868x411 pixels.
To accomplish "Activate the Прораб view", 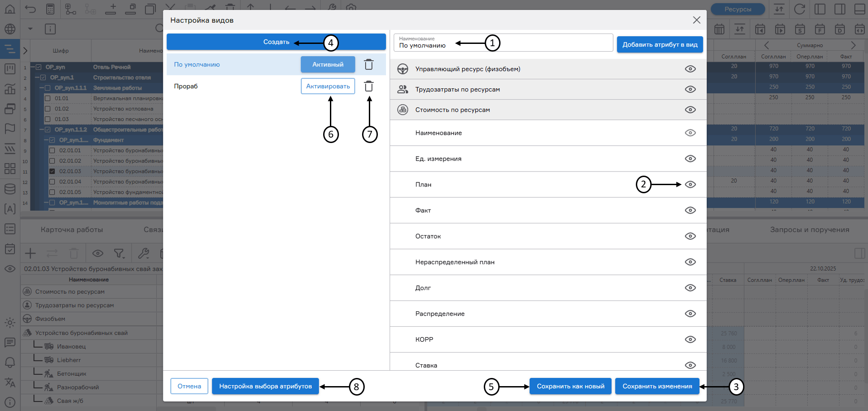I will point(328,86).
